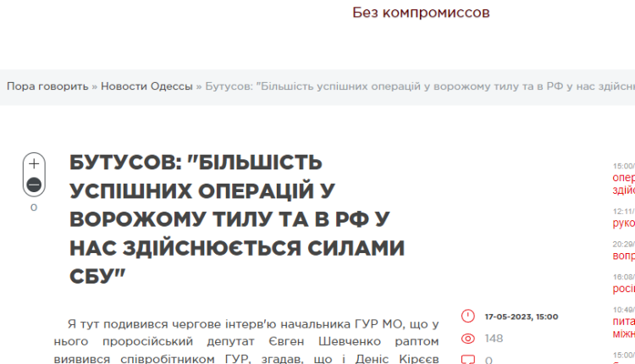Open the sidebar news item beginning 'росі'
The height and width of the screenshot is (364, 635).
point(624,289)
